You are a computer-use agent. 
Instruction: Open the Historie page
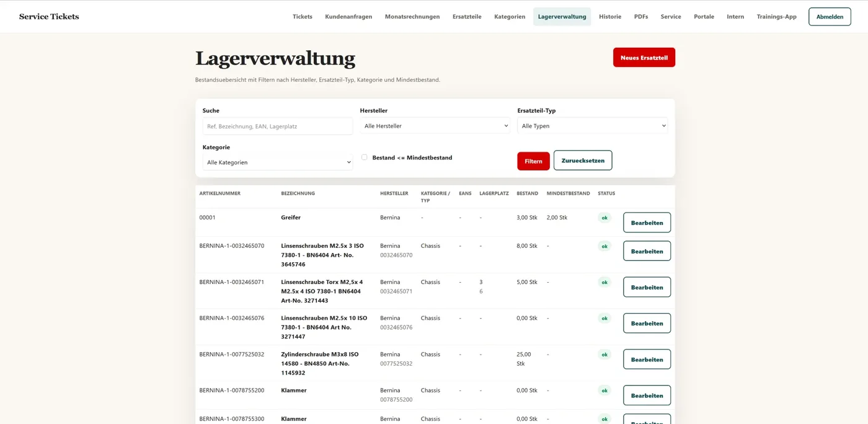click(610, 17)
